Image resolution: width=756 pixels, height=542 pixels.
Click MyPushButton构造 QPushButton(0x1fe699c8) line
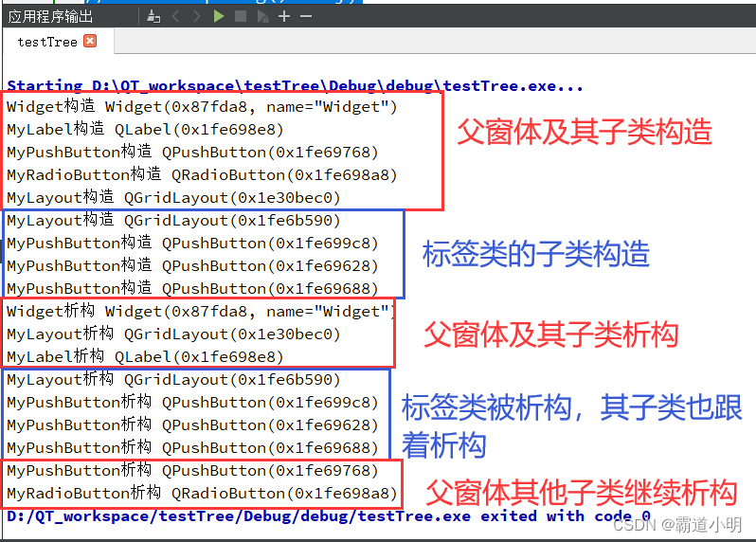192,243
